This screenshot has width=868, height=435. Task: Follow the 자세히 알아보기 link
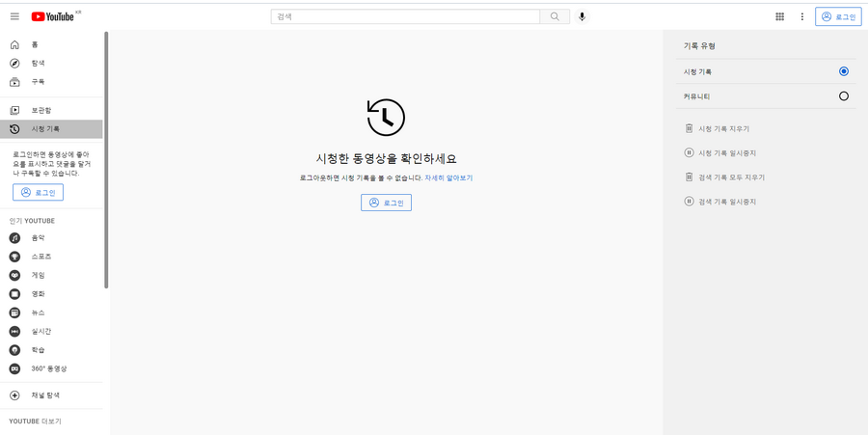448,178
